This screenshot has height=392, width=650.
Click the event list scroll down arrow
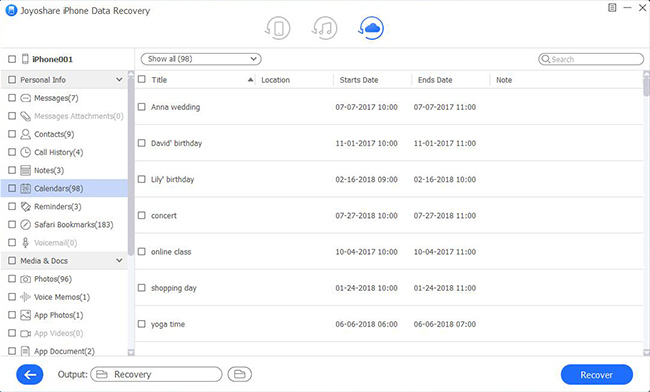pos(646,353)
